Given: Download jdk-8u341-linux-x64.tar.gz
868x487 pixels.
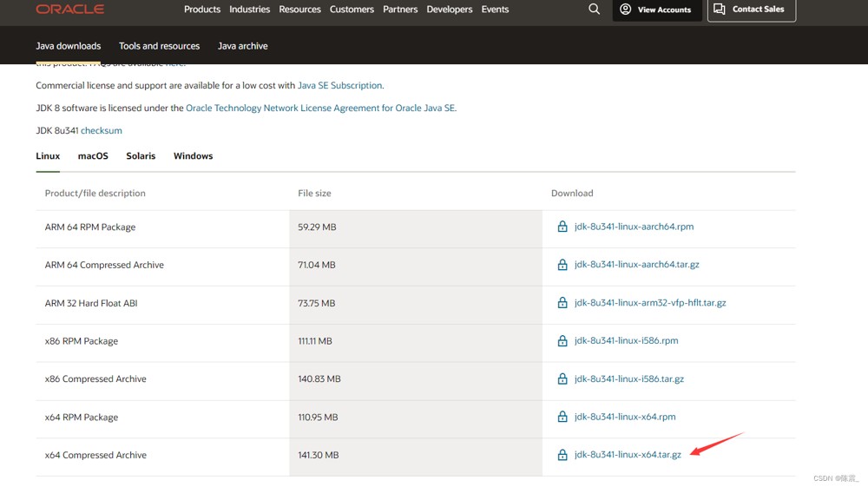Looking at the screenshot, I should (628, 455).
